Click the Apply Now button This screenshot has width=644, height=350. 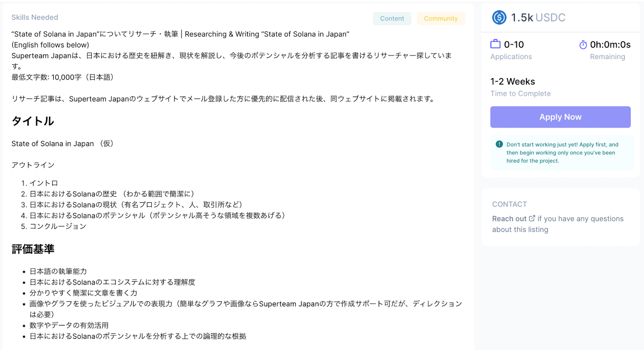click(x=560, y=117)
